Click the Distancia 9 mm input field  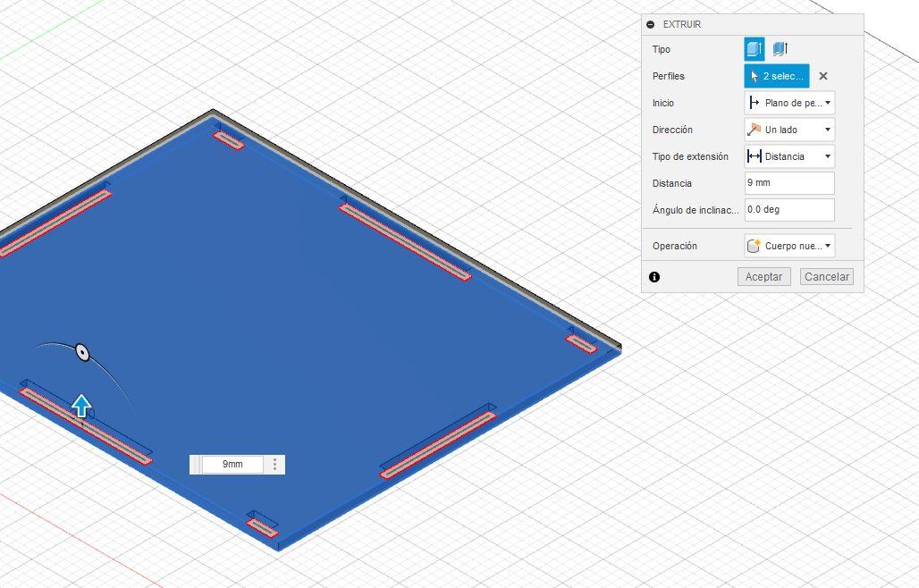click(x=789, y=182)
